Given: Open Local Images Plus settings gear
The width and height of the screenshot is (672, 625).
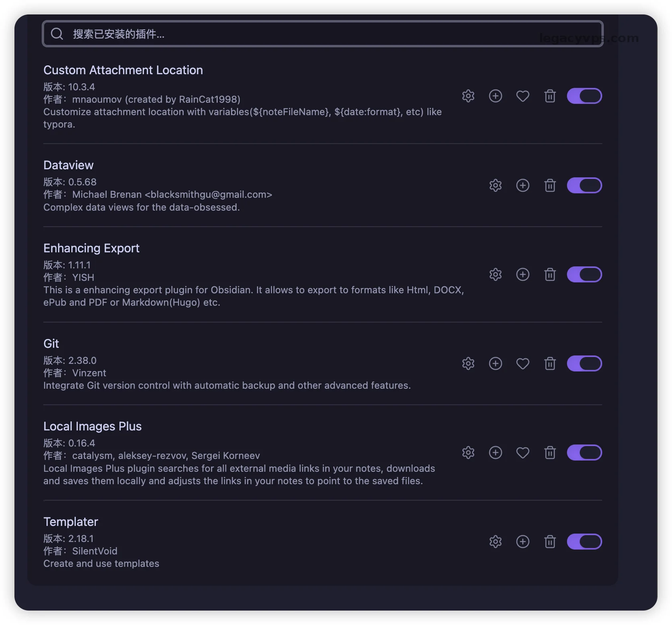Looking at the screenshot, I should coord(468,453).
